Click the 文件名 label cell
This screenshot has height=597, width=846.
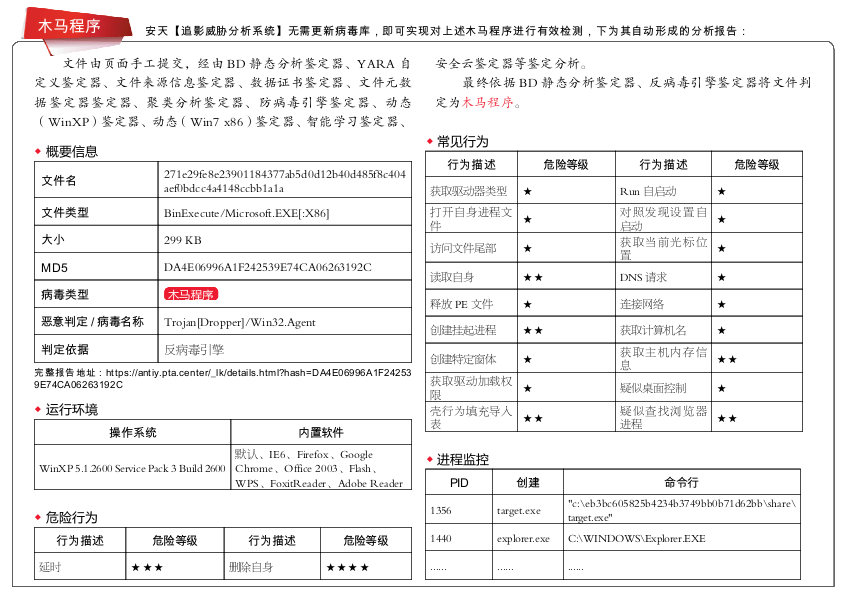(96, 180)
